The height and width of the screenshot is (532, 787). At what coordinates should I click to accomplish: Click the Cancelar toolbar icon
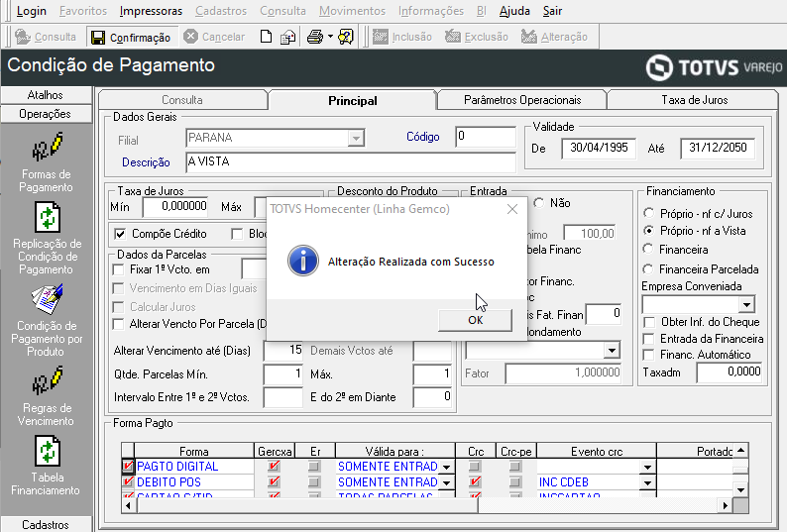190,37
